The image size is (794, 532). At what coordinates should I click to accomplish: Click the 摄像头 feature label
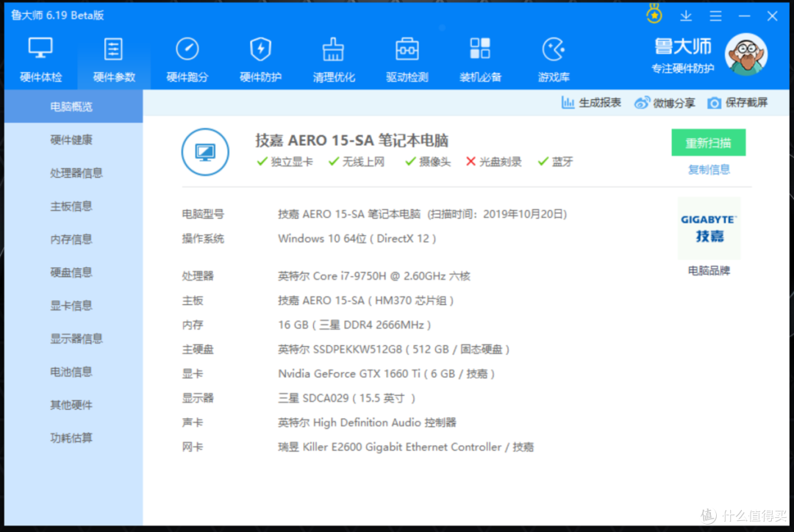[x=435, y=162]
